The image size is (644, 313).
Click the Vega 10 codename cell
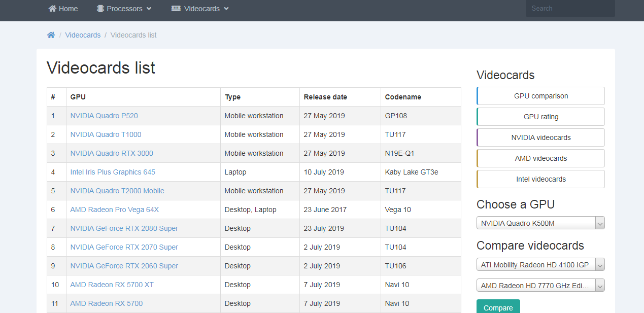coord(421,210)
